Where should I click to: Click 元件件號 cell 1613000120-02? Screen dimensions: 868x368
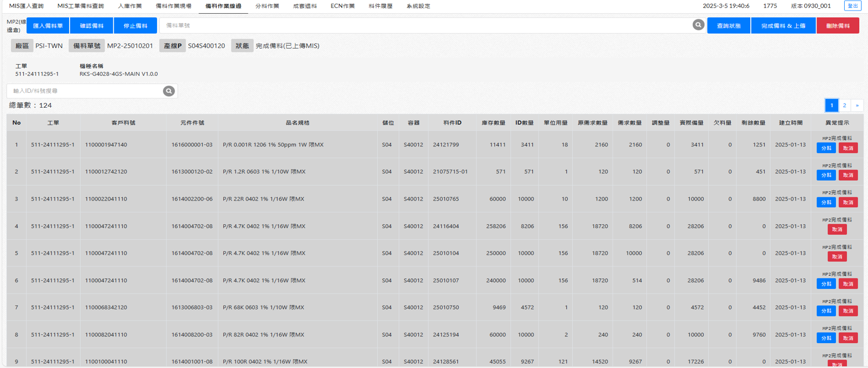[x=192, y=172]
